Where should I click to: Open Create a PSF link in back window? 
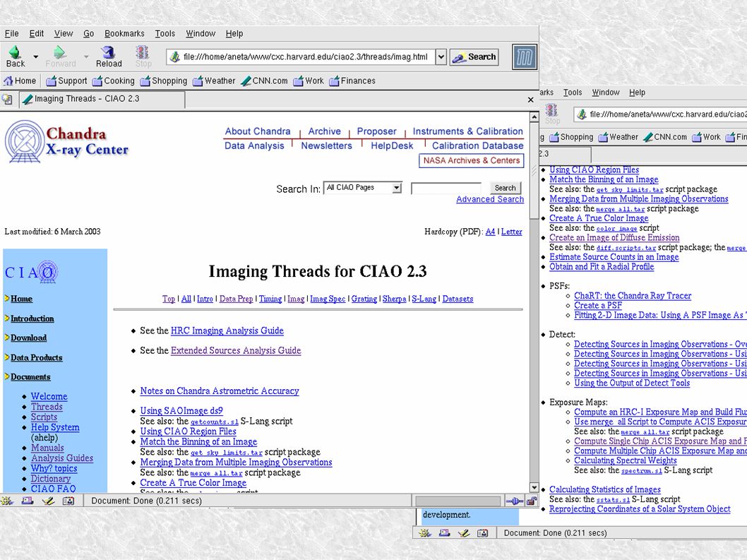[x=598, y=306]
